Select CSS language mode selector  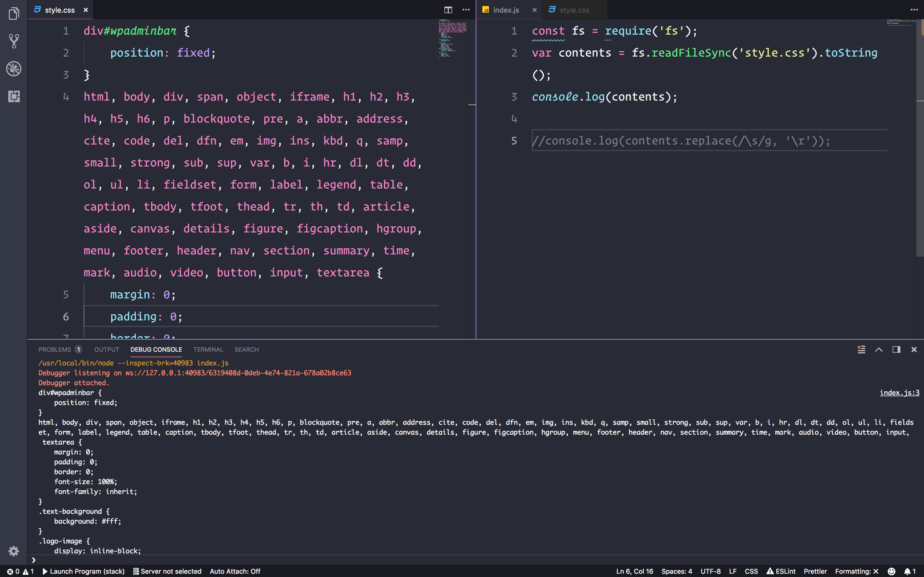[751, 571]
